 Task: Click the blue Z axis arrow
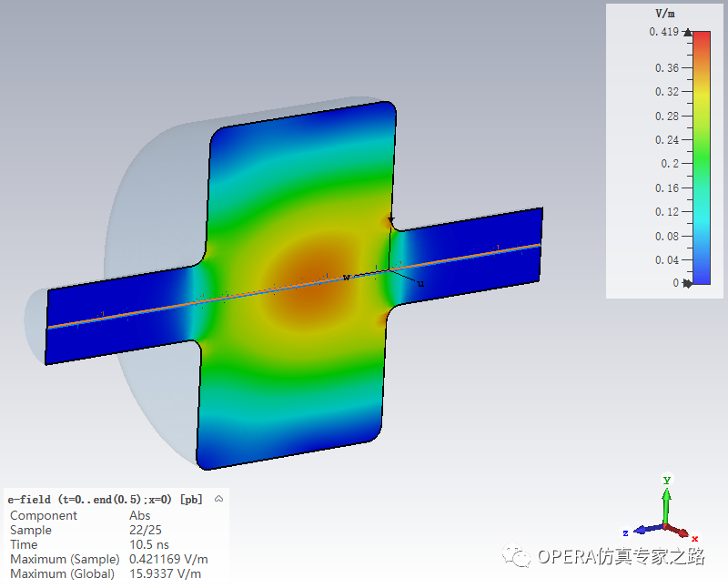[648, 529]
